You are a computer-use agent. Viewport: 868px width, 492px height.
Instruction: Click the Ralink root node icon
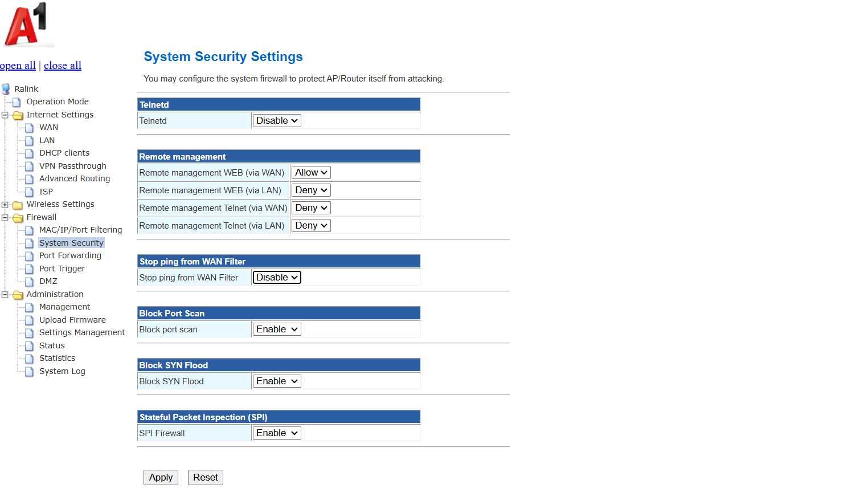[6, 89]
